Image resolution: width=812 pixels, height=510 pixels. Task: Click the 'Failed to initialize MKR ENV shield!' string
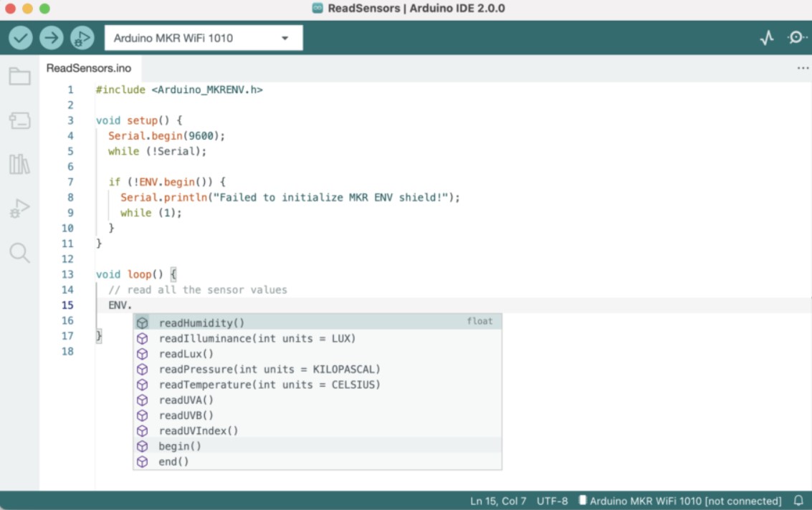pyautogui.click(x=331, y=197)
